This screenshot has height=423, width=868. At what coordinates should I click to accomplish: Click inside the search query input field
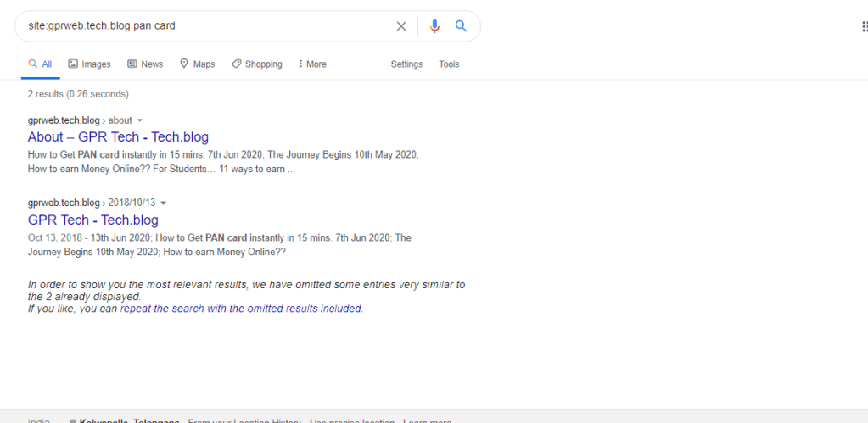tap(204, 26)
